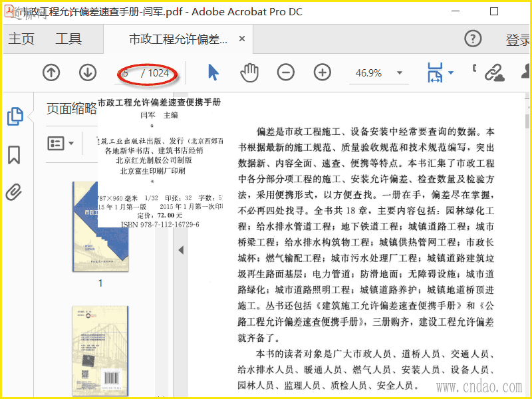532x399 pixels.
Task: Maximize the Acrobat window
Action: tap(494, 11)
